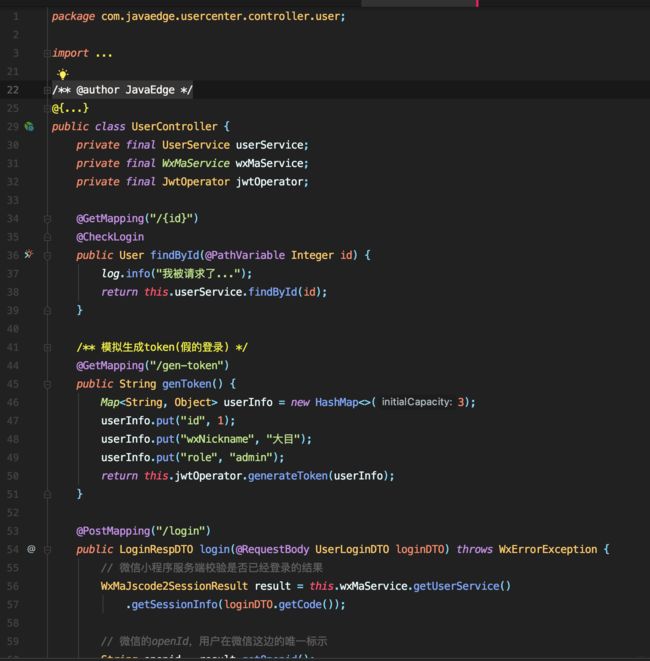Click line number 22 in the gutter

pyautogui.click(x=13, y=90)
